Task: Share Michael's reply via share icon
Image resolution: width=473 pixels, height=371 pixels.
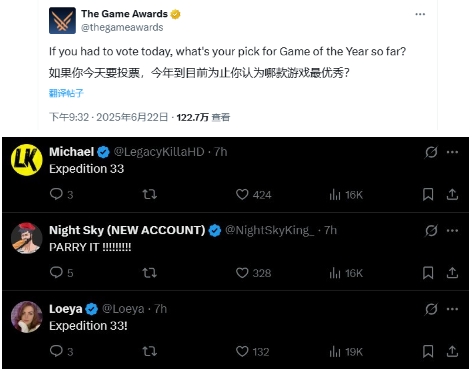Action: 452,194
